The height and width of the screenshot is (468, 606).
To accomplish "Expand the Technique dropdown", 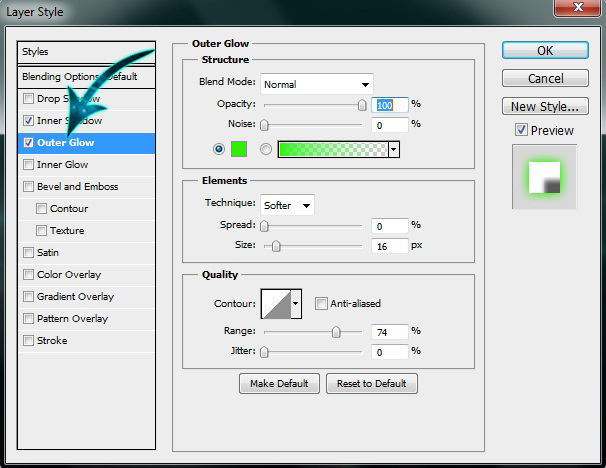I will point(287,205).
